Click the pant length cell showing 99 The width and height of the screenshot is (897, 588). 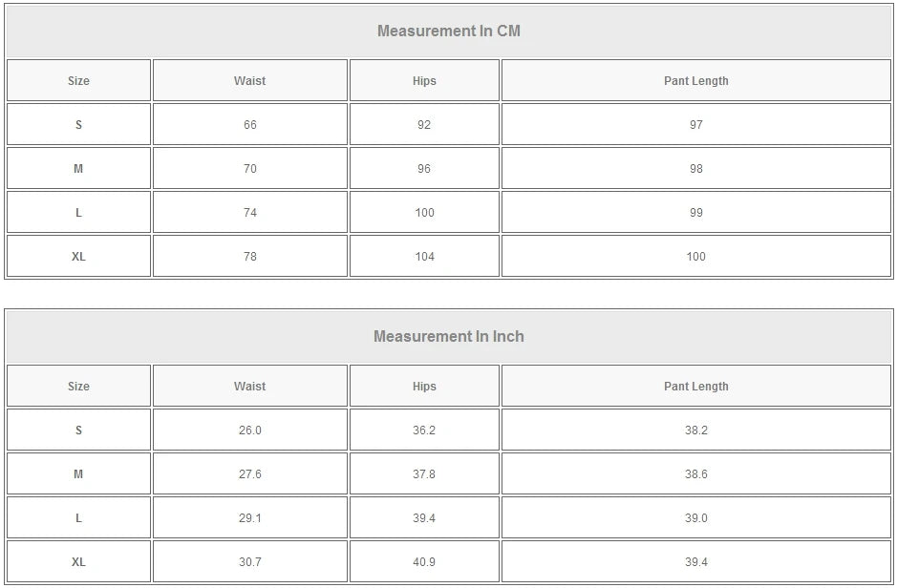(x=695, y=213)
